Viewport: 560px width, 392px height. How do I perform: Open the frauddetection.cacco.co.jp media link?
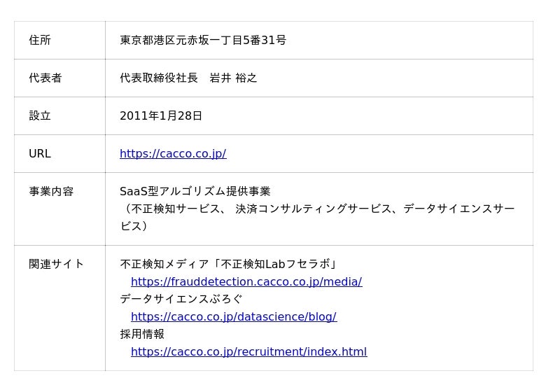[x=246, y=282]
